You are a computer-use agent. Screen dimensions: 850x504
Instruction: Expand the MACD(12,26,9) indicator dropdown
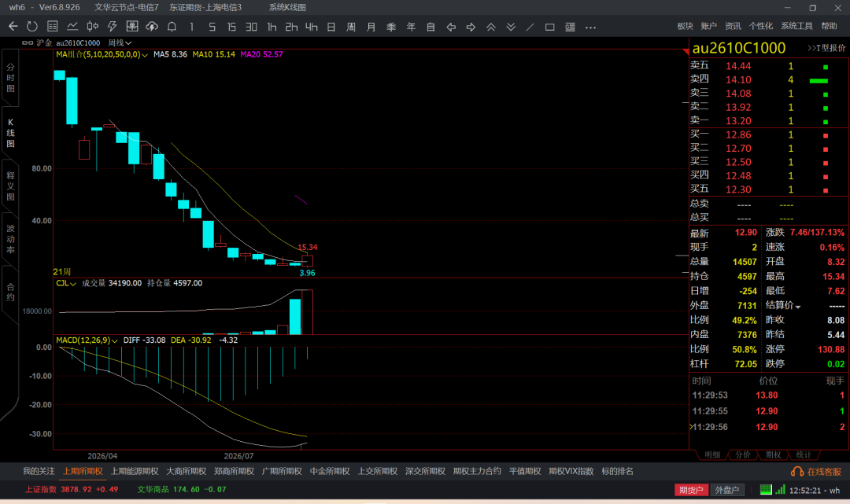(x=114, y=340)
